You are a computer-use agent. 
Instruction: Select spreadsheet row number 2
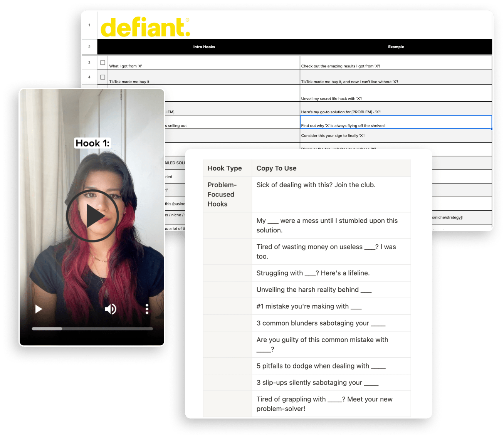pyautogui.click(x=89, y=47)
